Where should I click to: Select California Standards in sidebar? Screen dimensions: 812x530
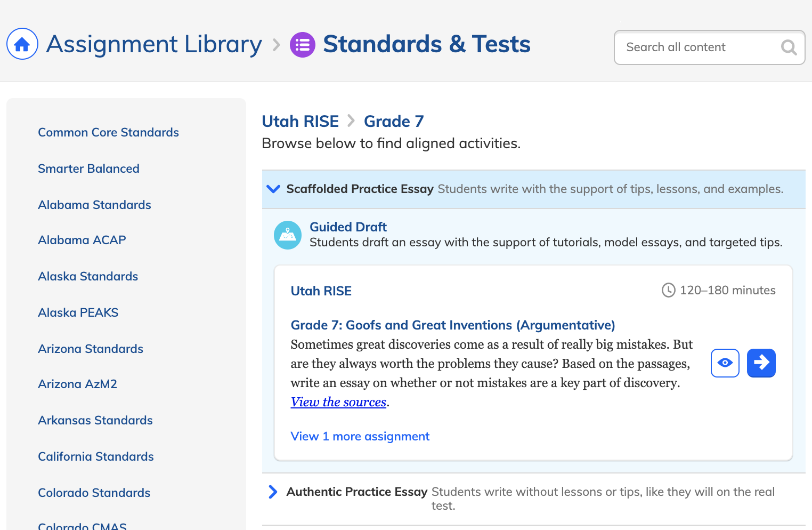pyautogui.click(x=96, y=456)
